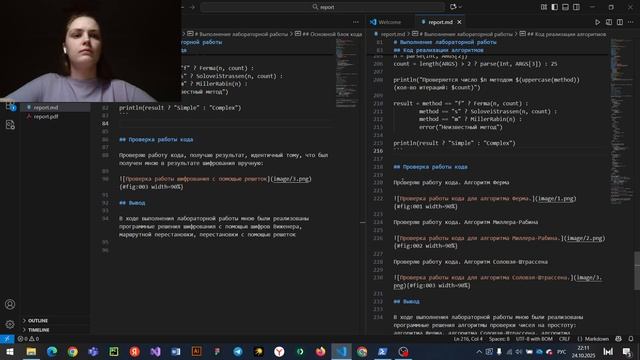Open the activity bar icon above the Accounts icon
The image size is (640, 360).
pyautogui.click(x=10, y=125)
